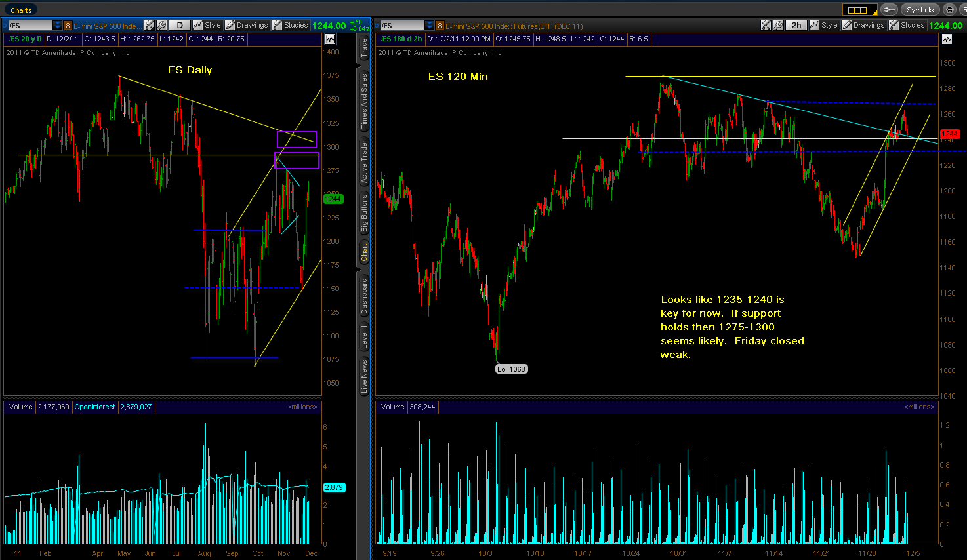Click the left chart's price-axis chart mode icon
This screenshot has height=560, width=967.
click(330, 39)
